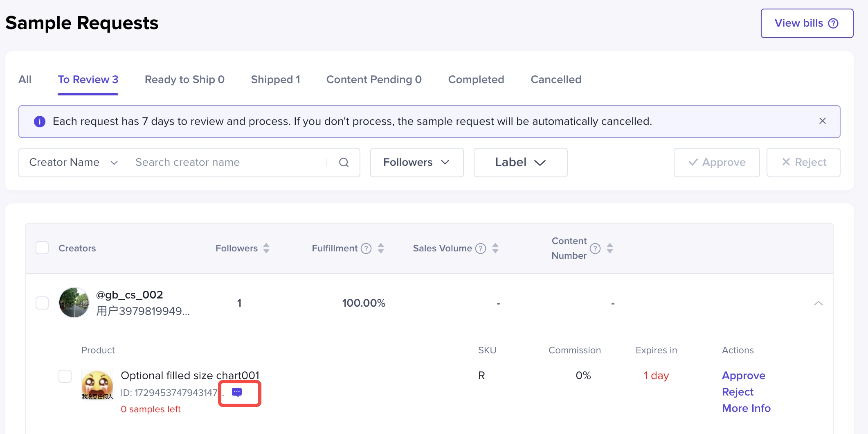Collapse the @gb_cs_002 creator row
Viewport: 868px width, 434px height.
click(818, 303)
